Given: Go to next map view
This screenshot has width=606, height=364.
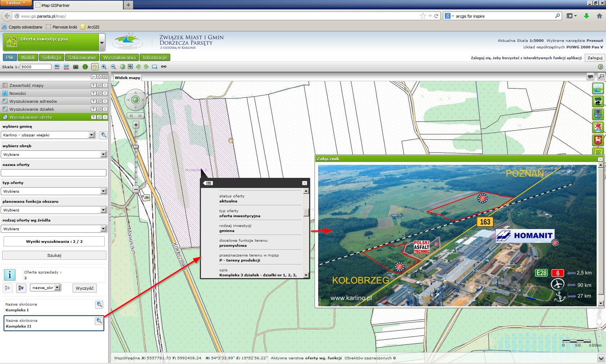Looking at the screenshot, I should point(146,67).
